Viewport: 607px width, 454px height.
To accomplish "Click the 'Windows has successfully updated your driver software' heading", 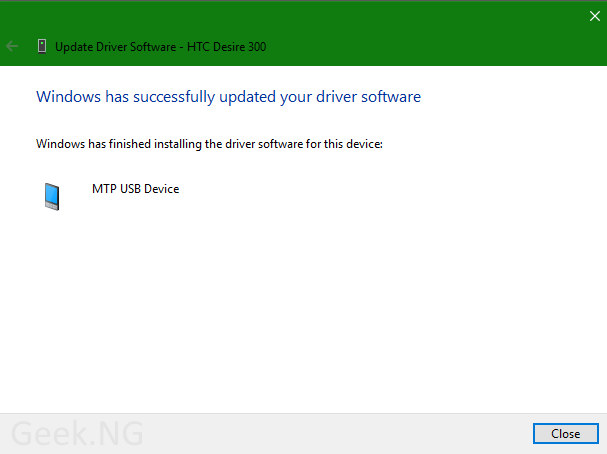I will [x=228, y=97].
